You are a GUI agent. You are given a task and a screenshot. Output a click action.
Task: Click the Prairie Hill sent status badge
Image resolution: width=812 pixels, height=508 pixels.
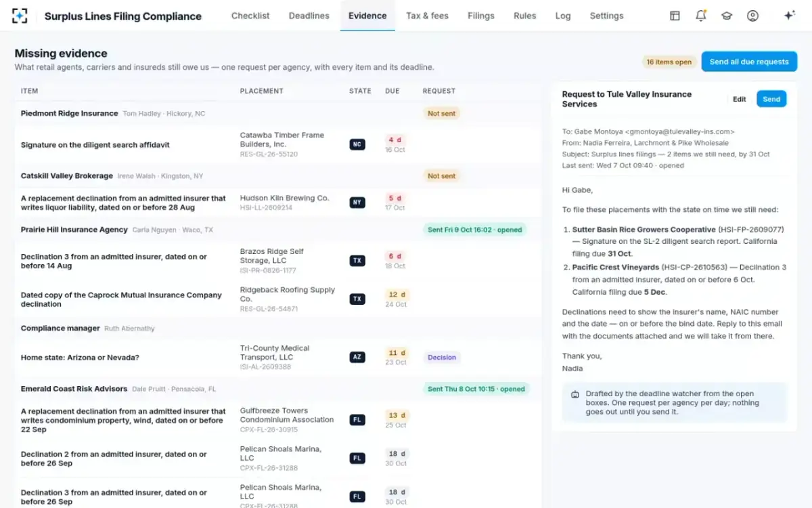(x=474, y=230)
